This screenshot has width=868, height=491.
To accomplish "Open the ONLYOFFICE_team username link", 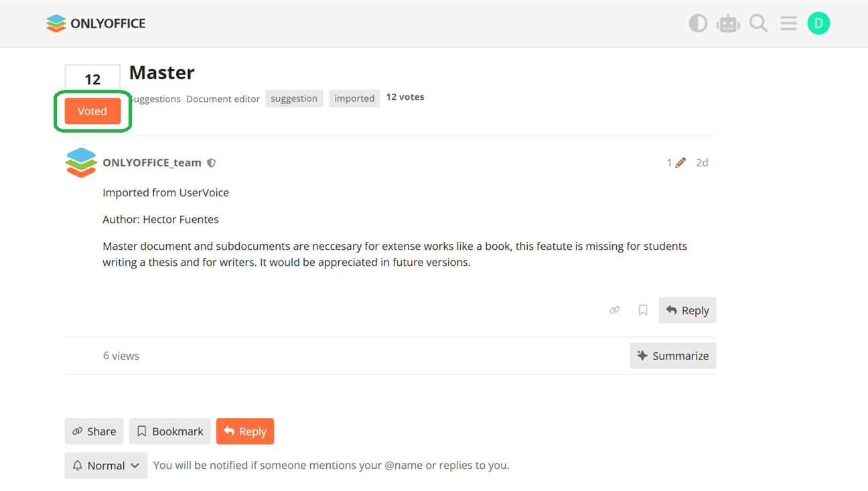I will [152, 163].
